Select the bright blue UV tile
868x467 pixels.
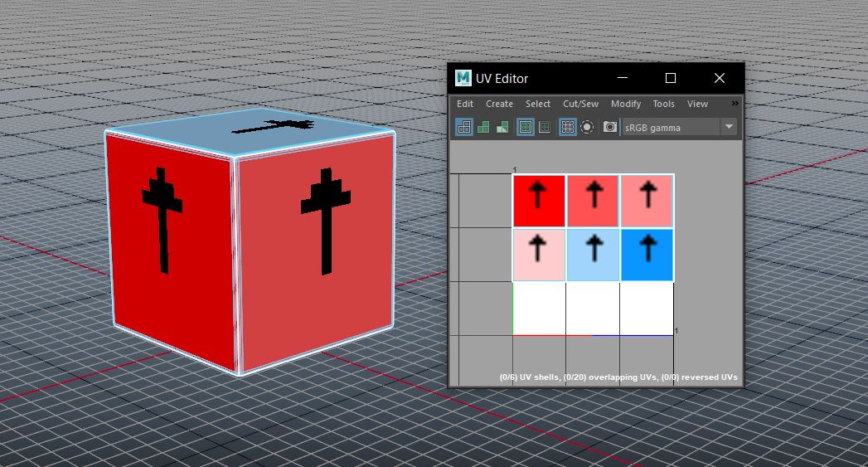(647, 255)
